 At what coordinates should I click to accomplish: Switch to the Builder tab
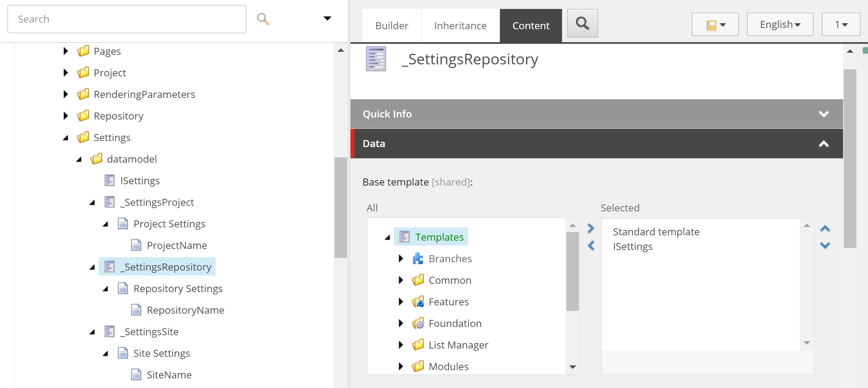[392, 25]
